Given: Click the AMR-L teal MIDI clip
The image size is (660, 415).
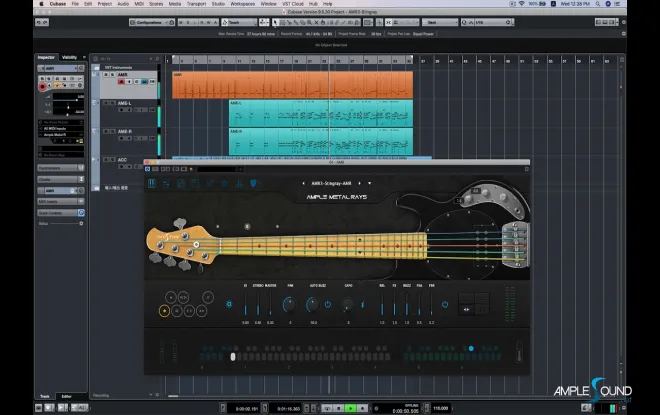Looking at the screenshot, I should point(321,113).
